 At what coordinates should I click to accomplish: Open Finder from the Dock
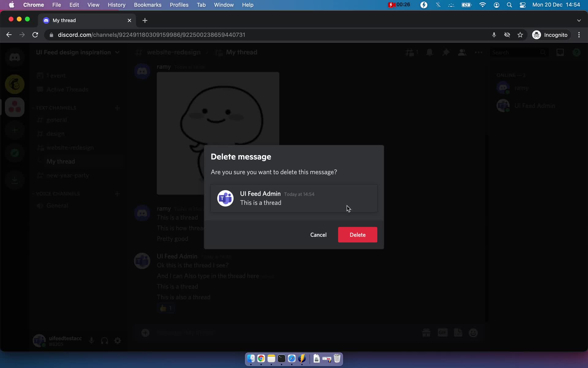point(251,358)
